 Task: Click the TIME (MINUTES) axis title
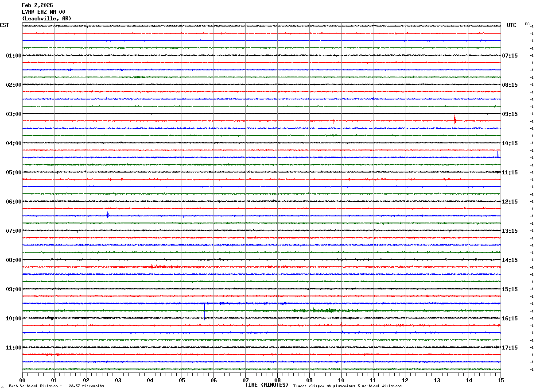(x=267, y=385)
